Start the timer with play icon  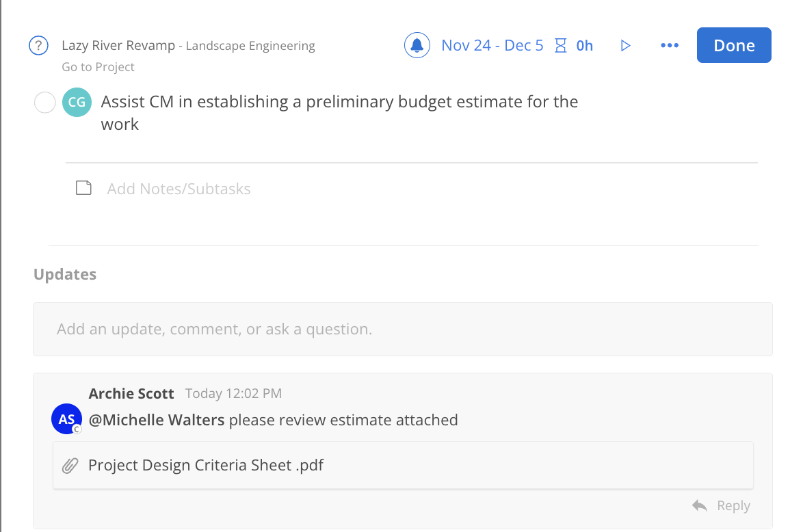click(x=625, y=46)
